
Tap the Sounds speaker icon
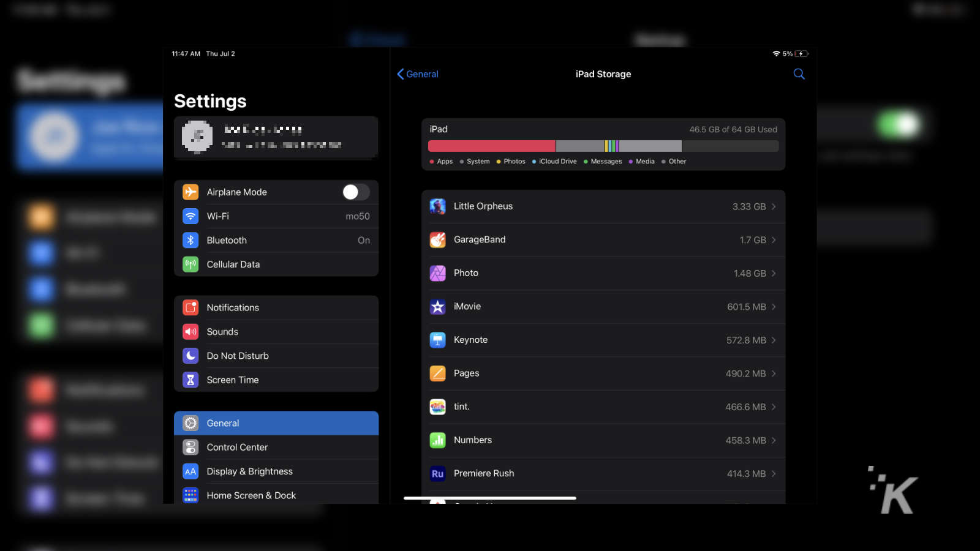click(190, 332)
